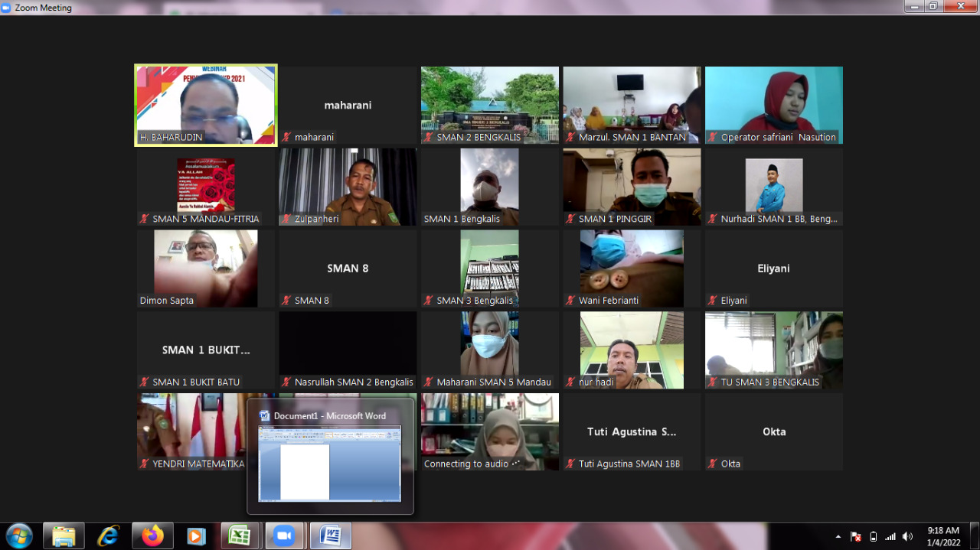Open Internet Explorer from the taskbar
This screenshot has height=550, width=980.
(109, 536)
